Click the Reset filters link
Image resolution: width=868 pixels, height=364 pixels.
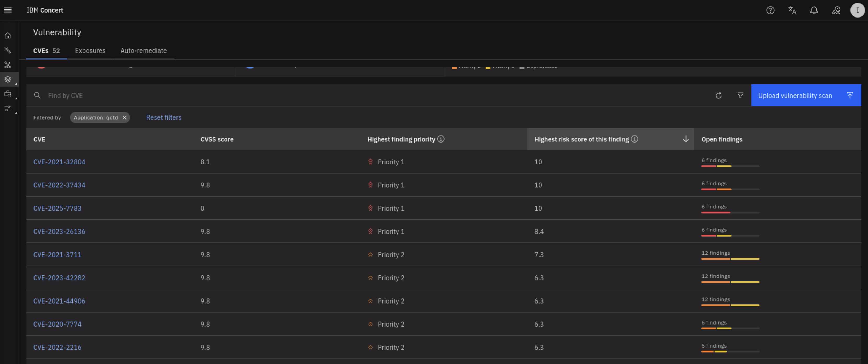pos(163,117)
